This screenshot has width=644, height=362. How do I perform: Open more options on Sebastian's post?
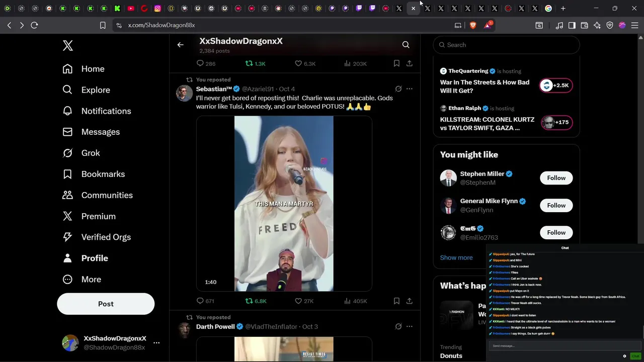(x=410, y=89)
